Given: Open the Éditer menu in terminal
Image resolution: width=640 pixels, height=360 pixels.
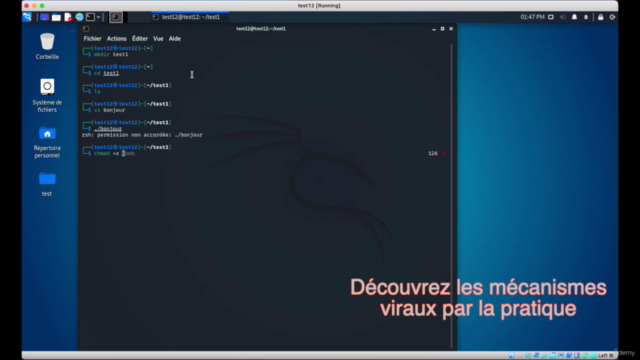Looking at the screenshot, I should tap(140, 38).
